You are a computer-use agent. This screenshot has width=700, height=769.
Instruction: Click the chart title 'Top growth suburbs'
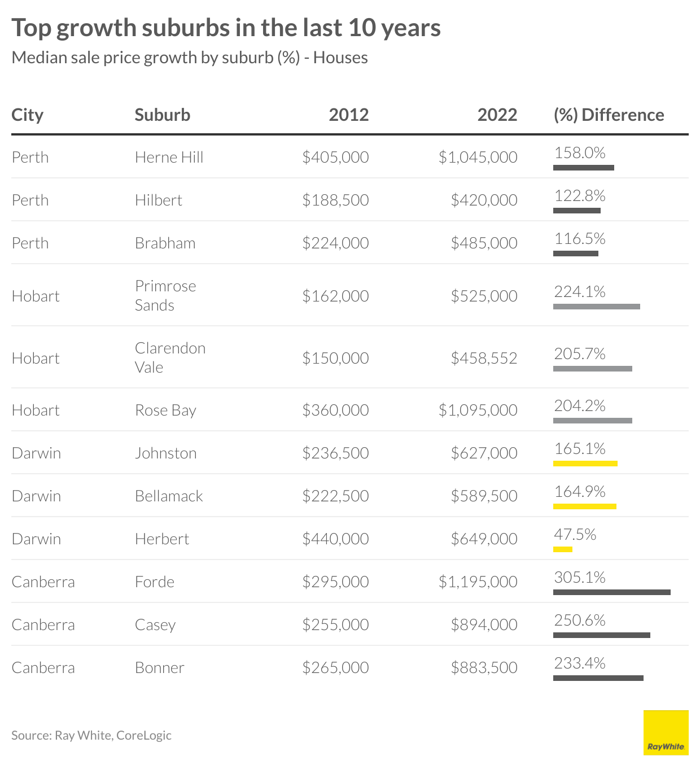[226, 28]
